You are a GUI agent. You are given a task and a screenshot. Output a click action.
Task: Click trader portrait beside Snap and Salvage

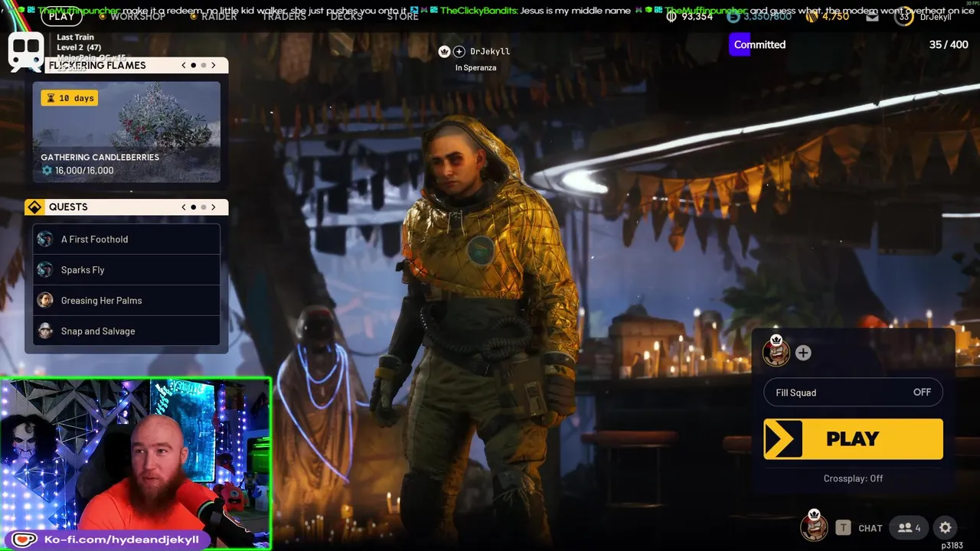45,331
